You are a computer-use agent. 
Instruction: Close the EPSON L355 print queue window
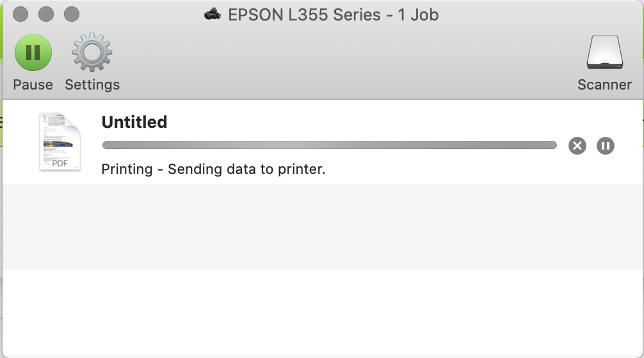click(x=20, y=14)
